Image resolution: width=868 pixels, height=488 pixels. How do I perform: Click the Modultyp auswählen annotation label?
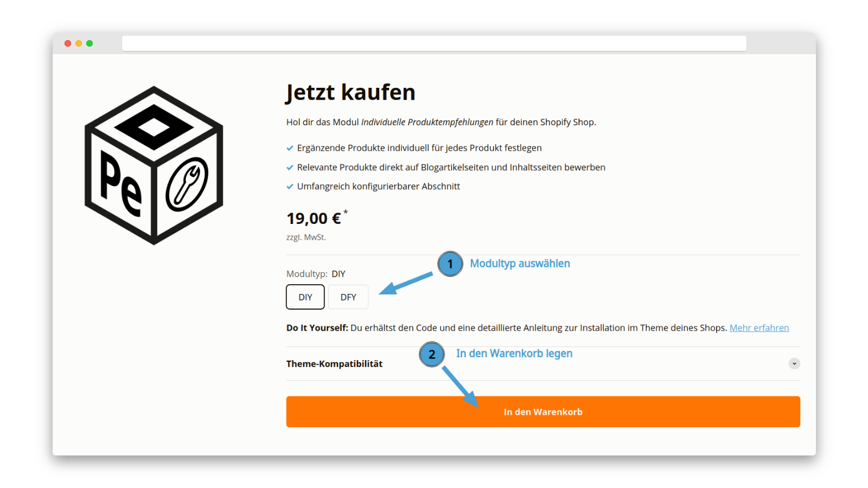click(520, 264)
